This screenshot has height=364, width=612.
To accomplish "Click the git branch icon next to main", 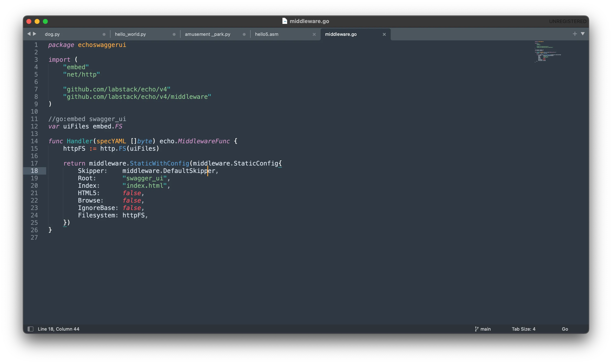I will [x=476, y=329].
